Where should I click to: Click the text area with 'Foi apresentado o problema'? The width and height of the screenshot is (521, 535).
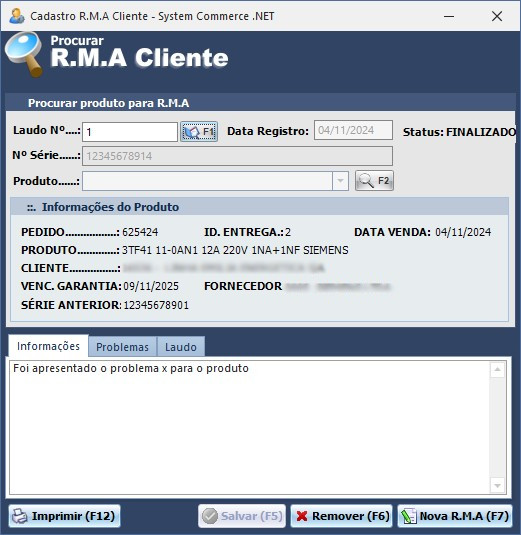pos(249,427)
